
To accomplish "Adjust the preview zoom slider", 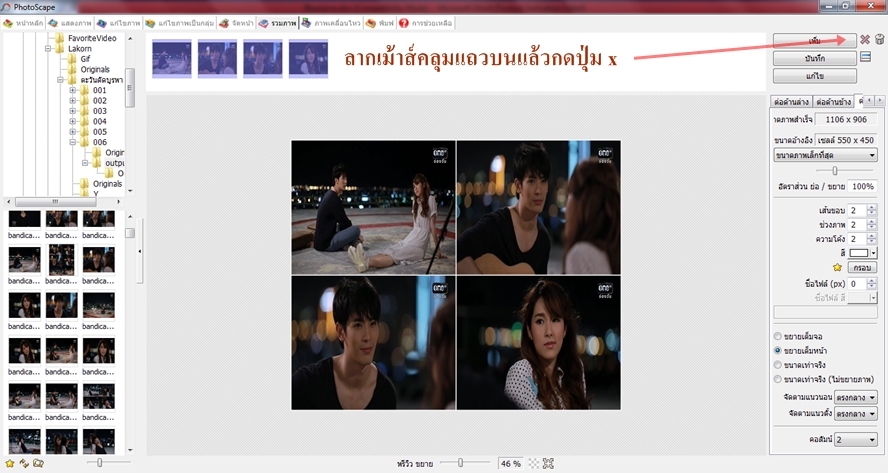I will [x=460, y=463].
